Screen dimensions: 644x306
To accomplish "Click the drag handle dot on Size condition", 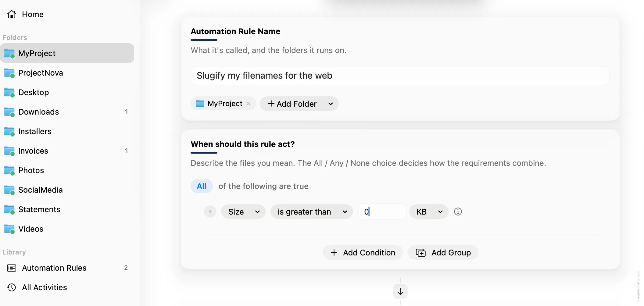I will [x=210, y=212].
